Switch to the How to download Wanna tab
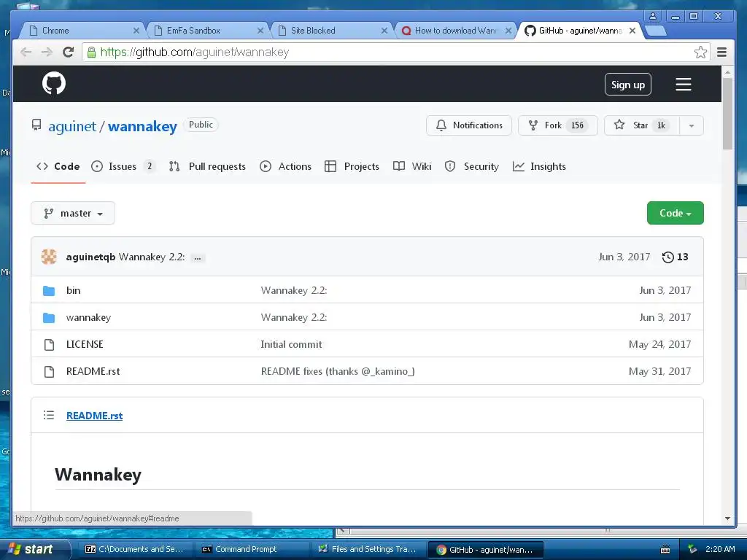Screen dimensions: 747x560 (x=455, y=31)
